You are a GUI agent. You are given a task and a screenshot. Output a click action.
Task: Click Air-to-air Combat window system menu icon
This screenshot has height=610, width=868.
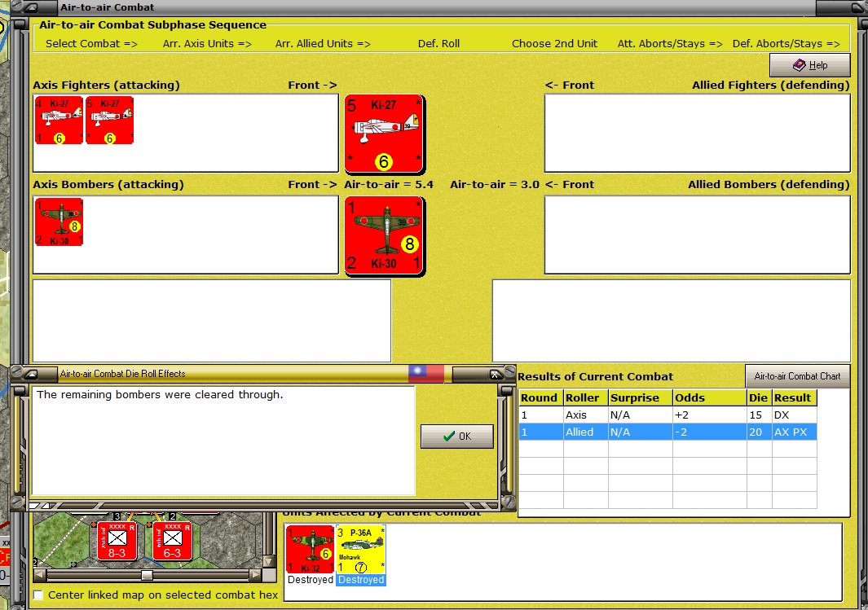[x=31, y=8]
